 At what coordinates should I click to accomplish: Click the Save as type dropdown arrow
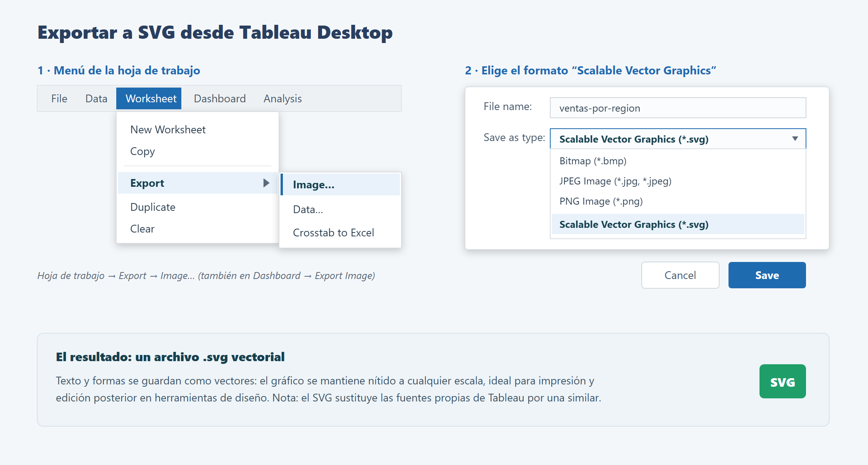click(795, 139)
